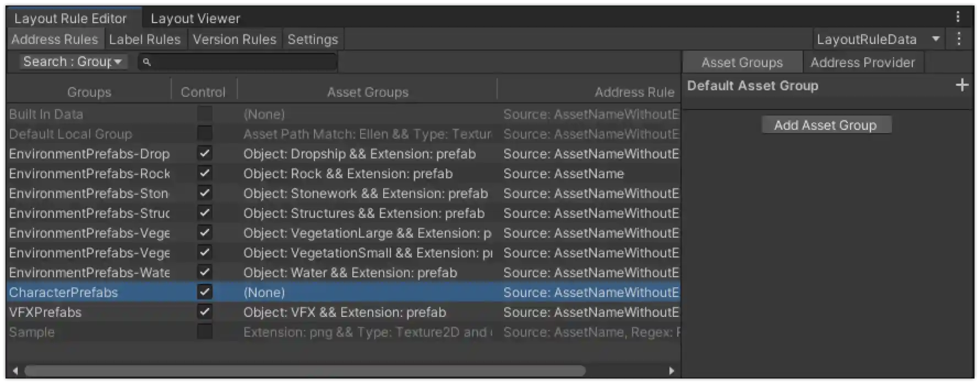The image size is (980, 384).
Task: Toggle the Sample group control checkbox
Action: click(x=204, y=332)
